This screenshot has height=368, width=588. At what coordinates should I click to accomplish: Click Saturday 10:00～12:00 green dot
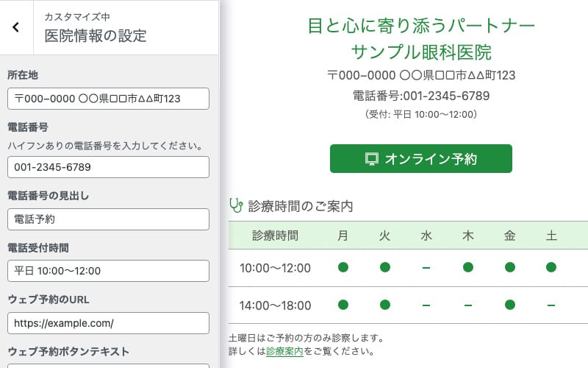pyautogui.click(x=551, y=267)
